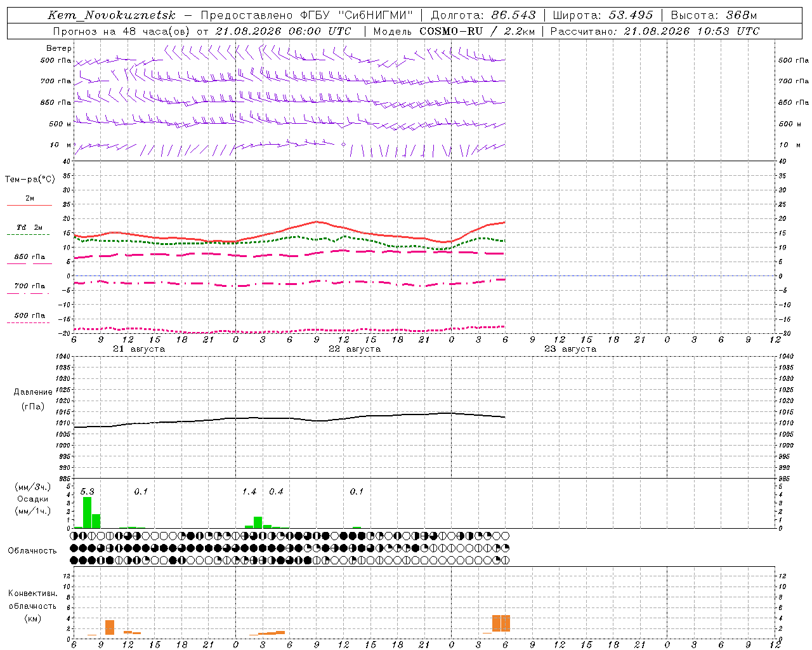The image size is (812, 650).
Task: Click the tallest green precipitation bar
Action: [88, 512]
